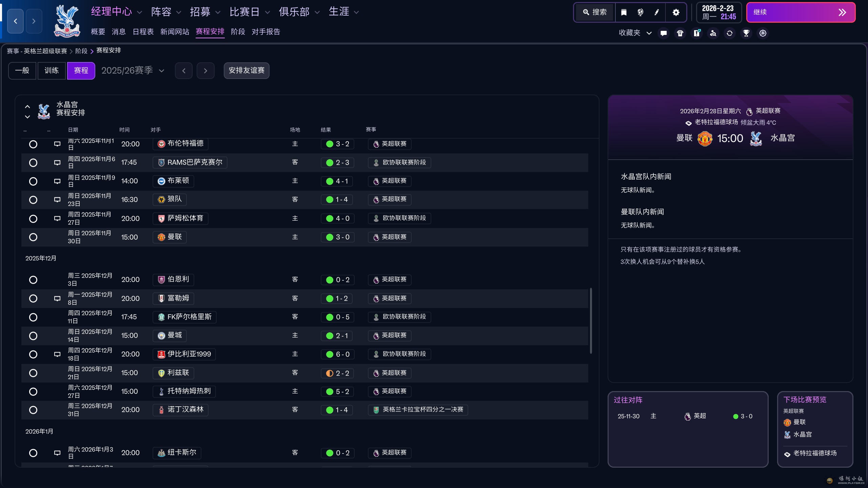This screenshot has height=488, width=868.
Task: Select the radio circle for 曼联 match
Action: coord(33,237)
